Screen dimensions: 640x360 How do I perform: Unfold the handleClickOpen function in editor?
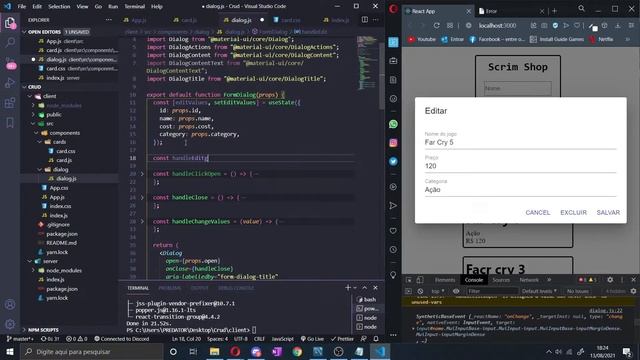(x=142, y=174)
